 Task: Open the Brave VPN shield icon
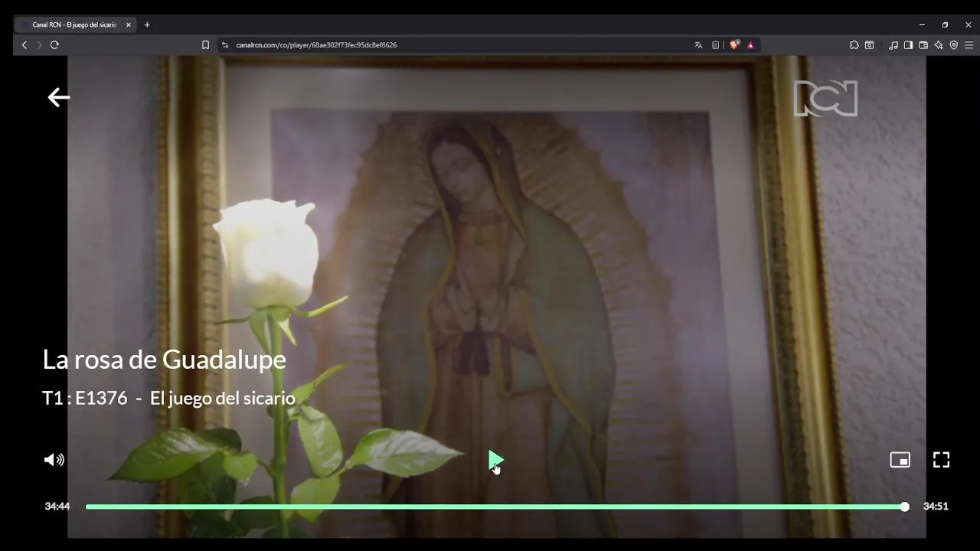[x=954, y=45]
